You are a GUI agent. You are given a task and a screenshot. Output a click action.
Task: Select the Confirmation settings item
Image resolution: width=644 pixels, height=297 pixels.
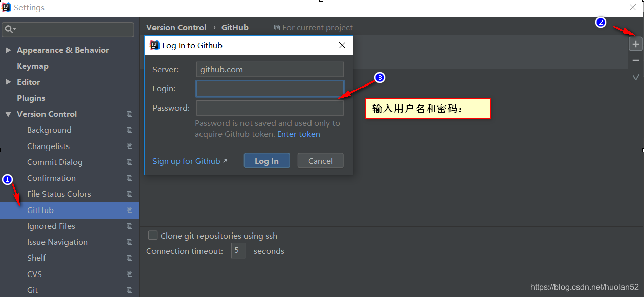(51, 178)
